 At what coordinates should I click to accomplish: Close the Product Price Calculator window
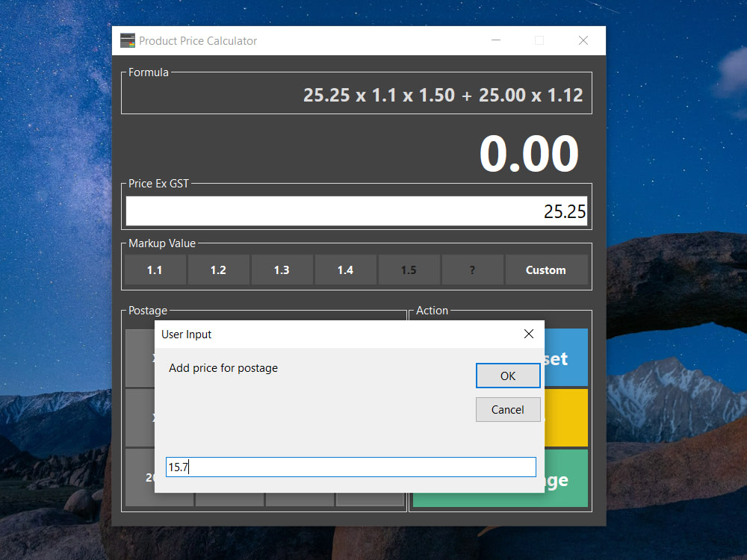[583, 40]
